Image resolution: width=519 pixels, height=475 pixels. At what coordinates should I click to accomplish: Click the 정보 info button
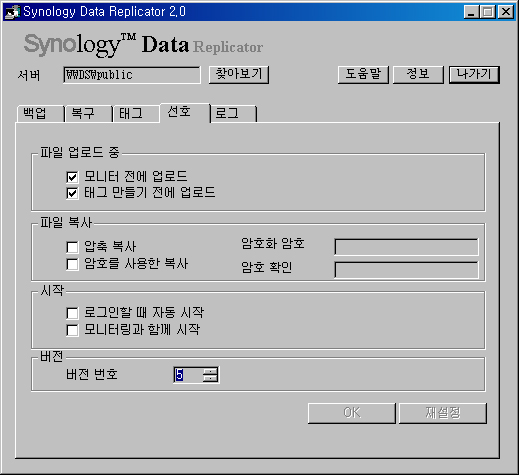418,74
